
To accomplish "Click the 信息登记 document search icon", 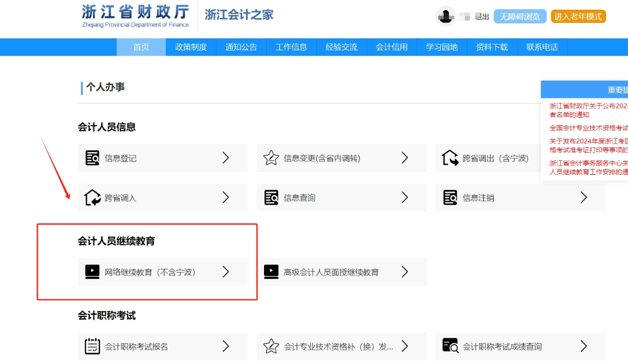I will (92, 158).
